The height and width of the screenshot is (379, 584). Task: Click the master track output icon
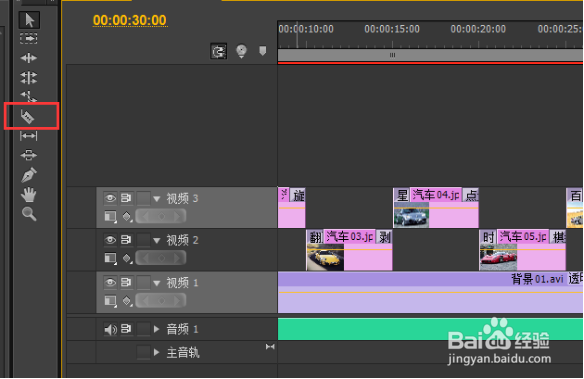(x=270, y=347)
